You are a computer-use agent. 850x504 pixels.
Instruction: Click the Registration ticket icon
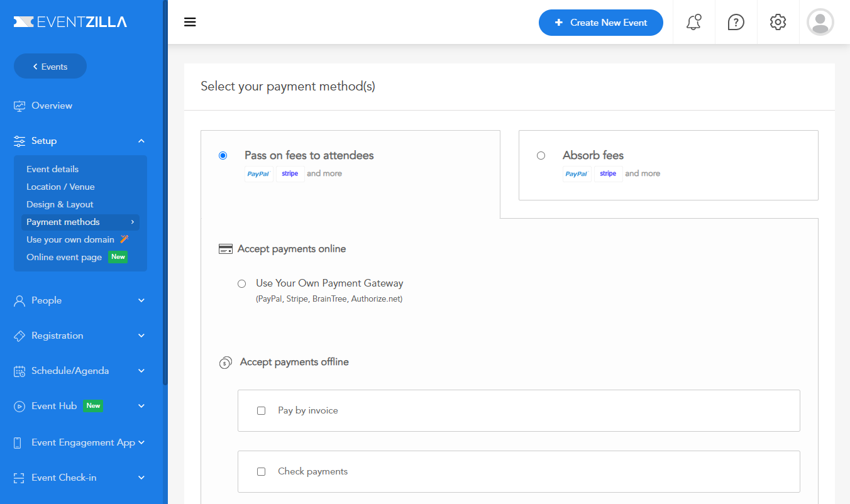coord(19,336)
